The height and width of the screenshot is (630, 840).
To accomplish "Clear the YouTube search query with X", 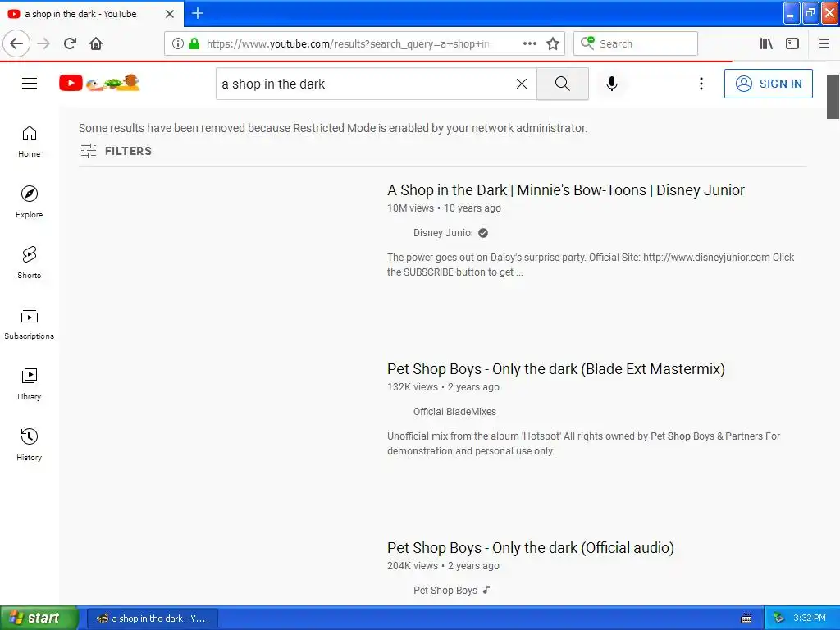I will point(521,84).
